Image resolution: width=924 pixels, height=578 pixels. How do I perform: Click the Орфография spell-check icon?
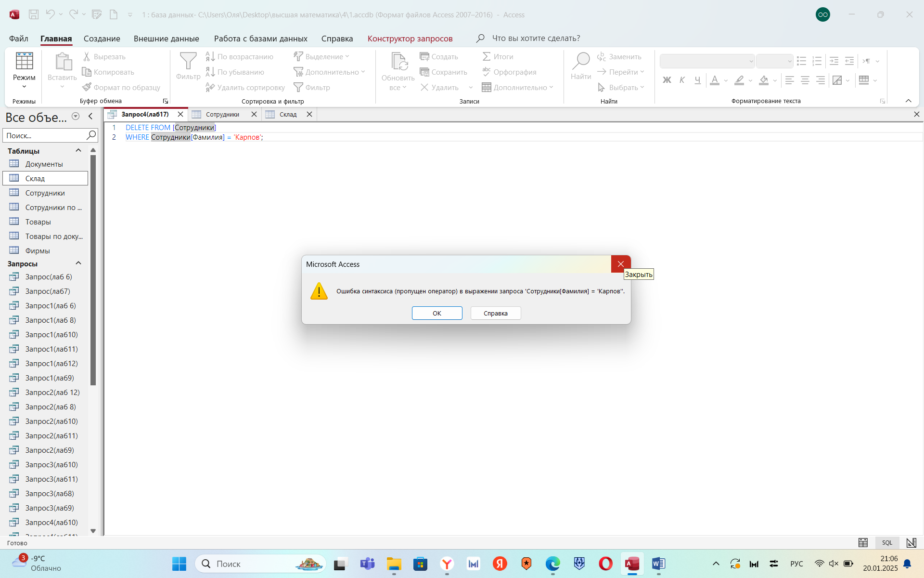[x=487, y=72]
